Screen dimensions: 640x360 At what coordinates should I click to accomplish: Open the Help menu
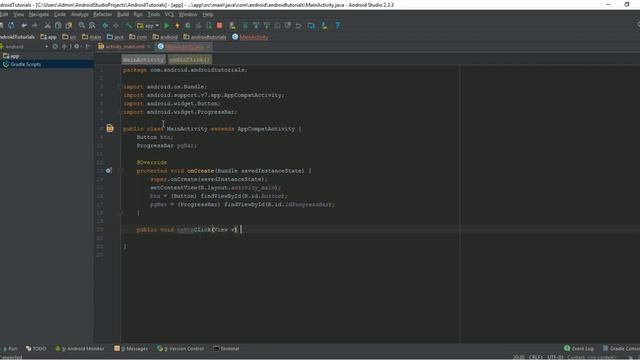pyautogui.click(x=208, y=14)
